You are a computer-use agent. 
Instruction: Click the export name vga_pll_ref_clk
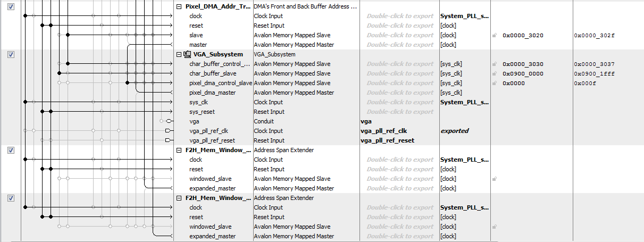(383, 131)
